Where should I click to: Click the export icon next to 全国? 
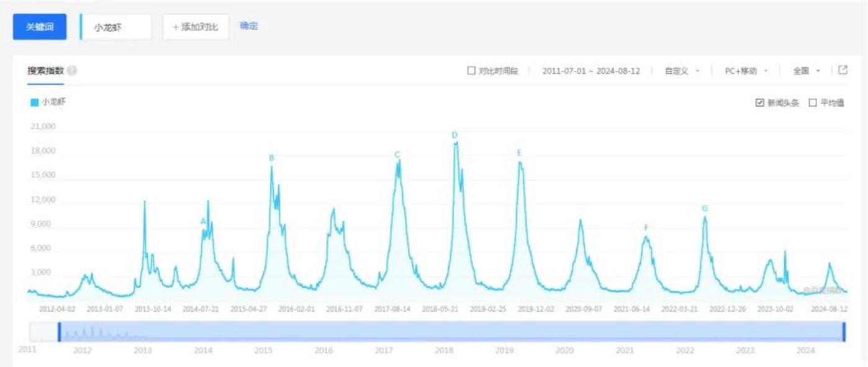843,70
